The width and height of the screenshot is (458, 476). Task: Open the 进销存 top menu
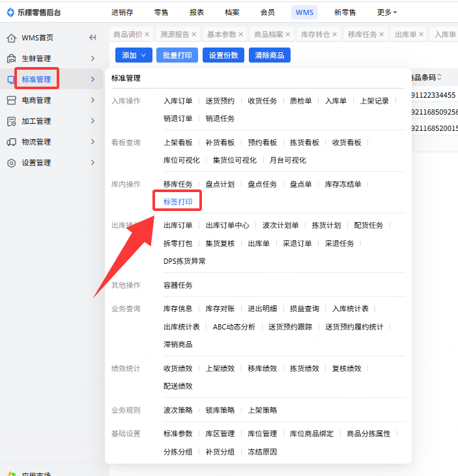point(122,12)
